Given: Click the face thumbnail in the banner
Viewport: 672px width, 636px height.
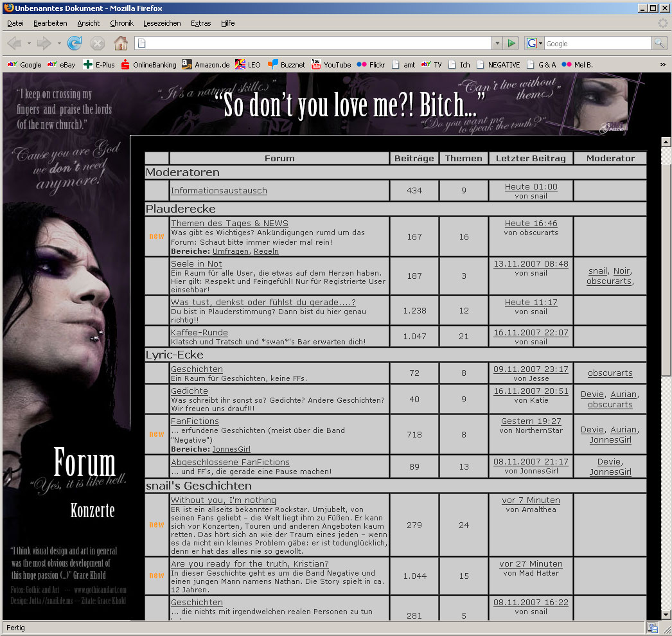Looking at the screenshot, I should (600, 103).
